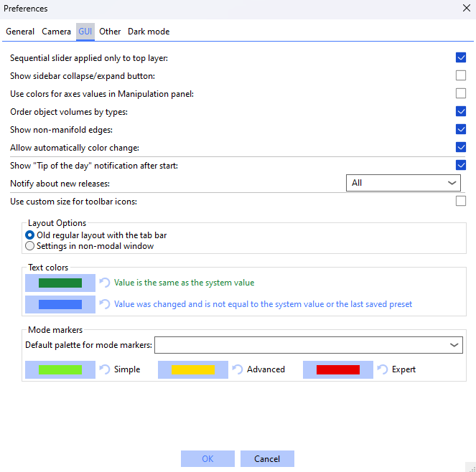Image resolution: width=476 pixels, height=472 pixels.
Task: Go to the General tab
Action: click(x=20, y=32)
